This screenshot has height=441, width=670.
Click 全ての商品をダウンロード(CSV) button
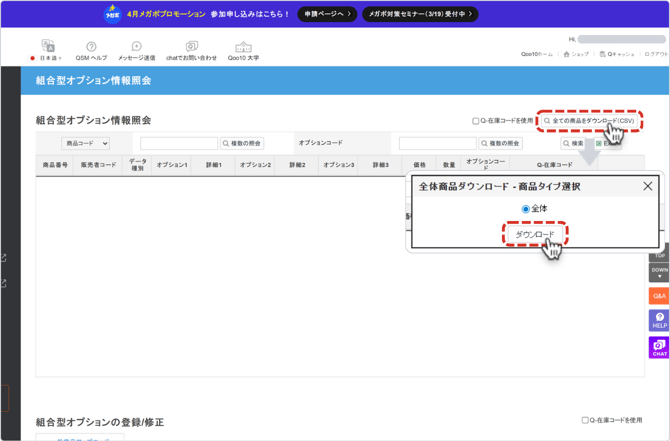[589, 121]
